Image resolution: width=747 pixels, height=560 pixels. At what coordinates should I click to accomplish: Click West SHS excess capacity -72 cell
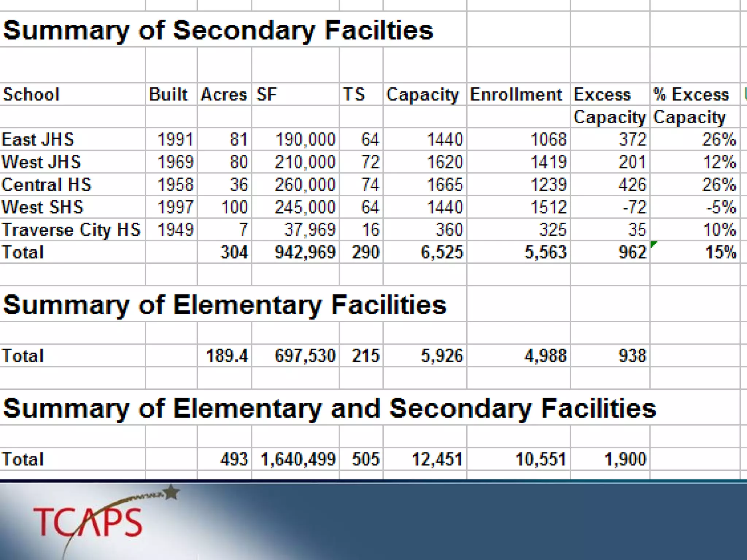tap(634, 207)
